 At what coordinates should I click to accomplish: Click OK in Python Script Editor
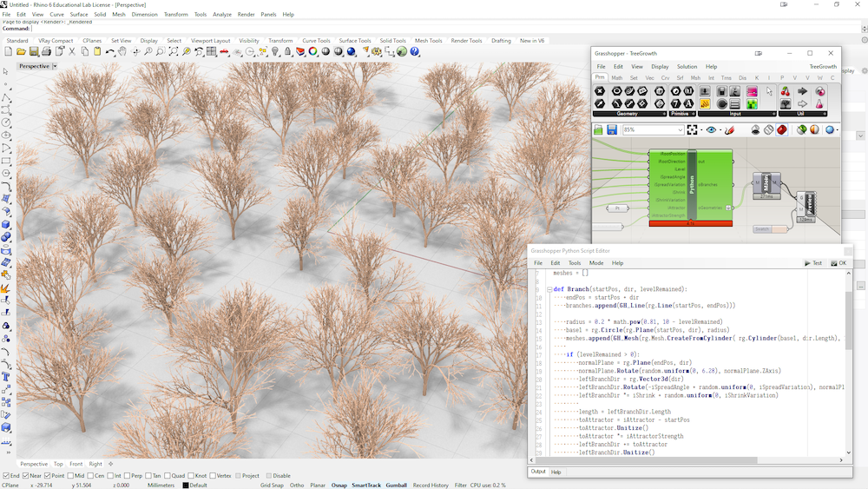click(x=838, y=263)
